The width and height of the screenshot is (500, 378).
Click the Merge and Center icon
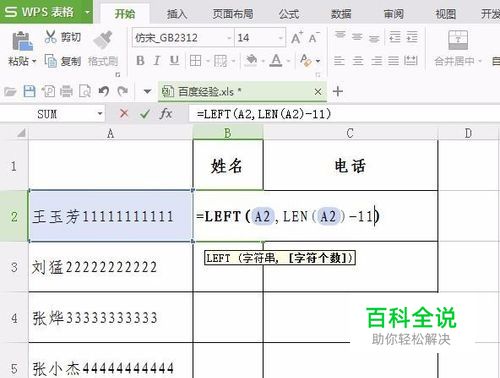point(458,40)
